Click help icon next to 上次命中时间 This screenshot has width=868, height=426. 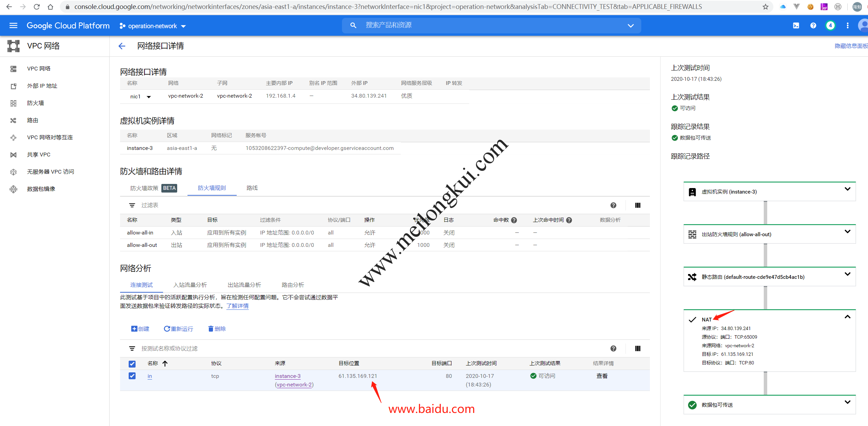[x=569, y=220]
